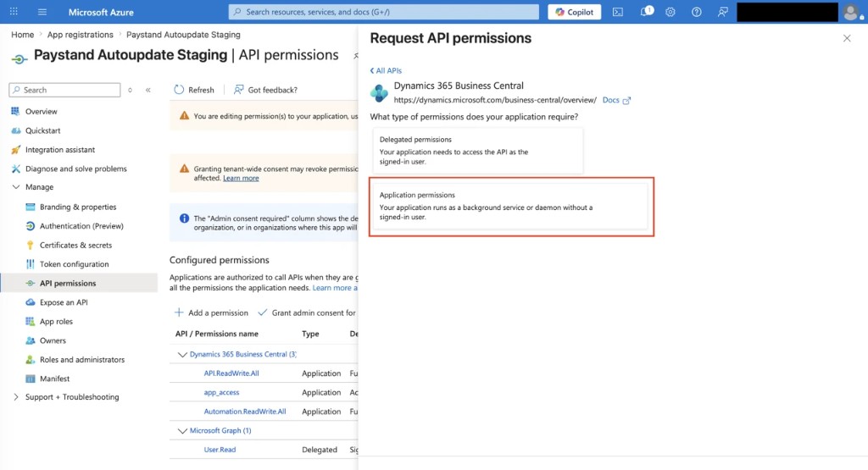This screenshot has width=868, height=470.
Task: Go to Home breadcrumb
Action: pos(23,34)
